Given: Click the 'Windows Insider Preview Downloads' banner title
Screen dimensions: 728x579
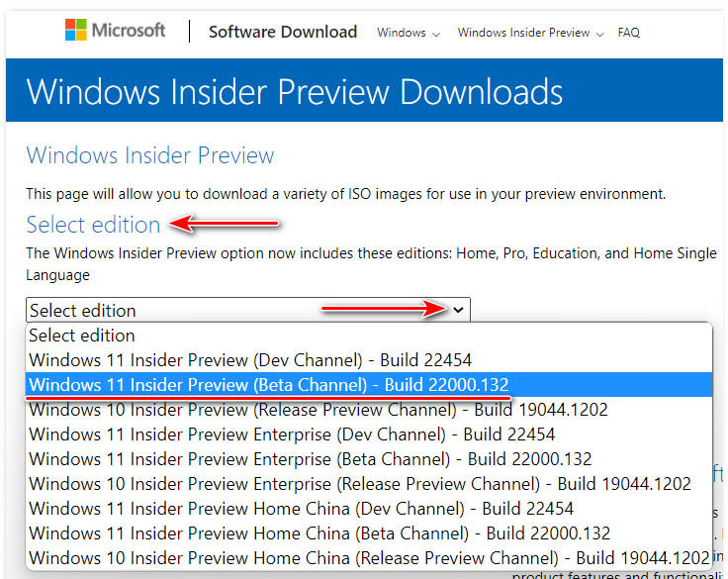Looking at the screenshot, I should [295, 91].
